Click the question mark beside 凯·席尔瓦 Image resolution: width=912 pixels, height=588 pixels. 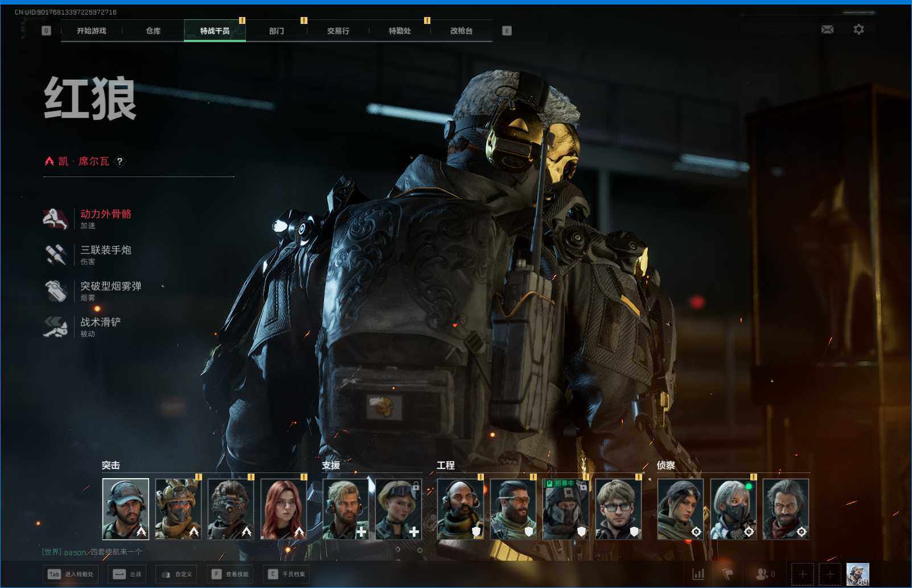120,162
